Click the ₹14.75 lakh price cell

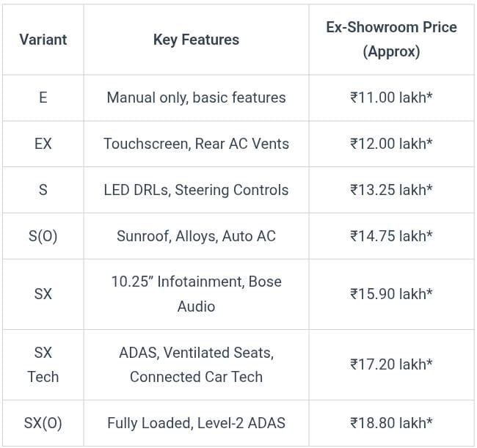coord(391,236)
